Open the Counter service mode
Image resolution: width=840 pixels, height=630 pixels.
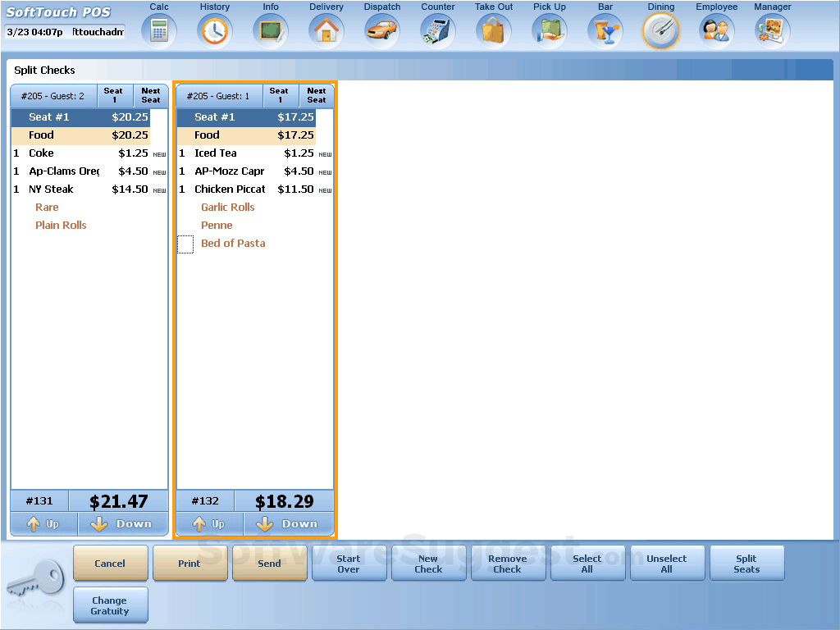click(x=437, y=30)
